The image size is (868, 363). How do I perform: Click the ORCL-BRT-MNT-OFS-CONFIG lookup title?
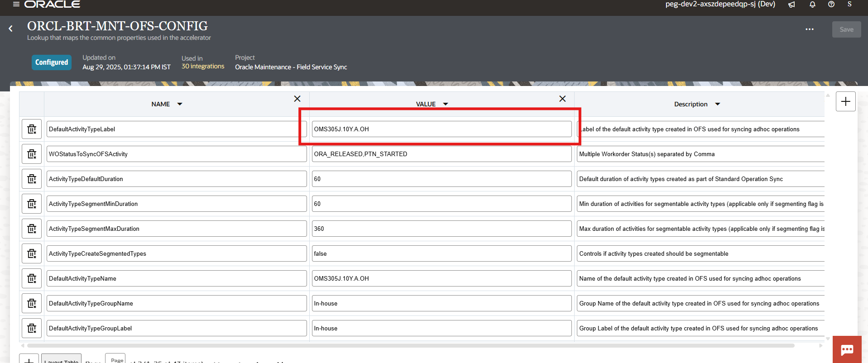click(117, 26)
